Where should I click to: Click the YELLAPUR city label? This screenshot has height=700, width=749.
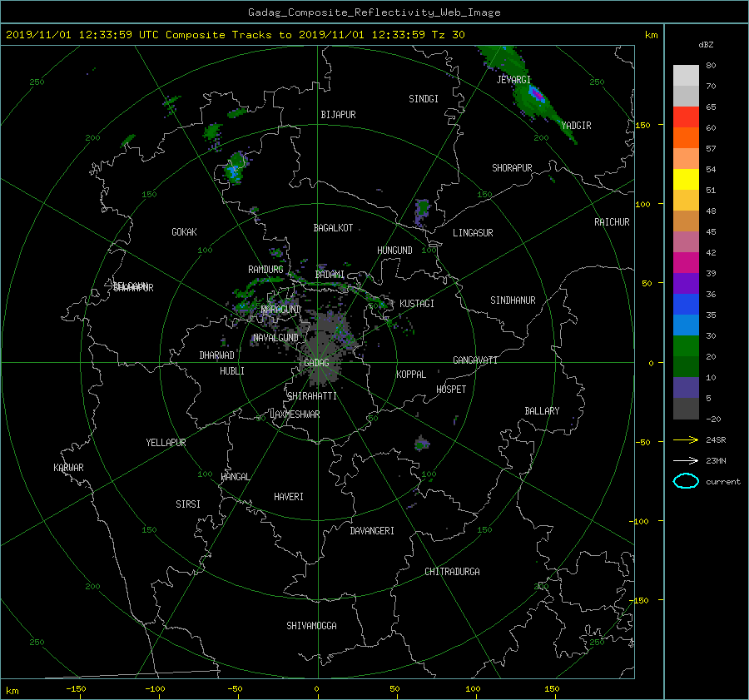tap(166, 443)
